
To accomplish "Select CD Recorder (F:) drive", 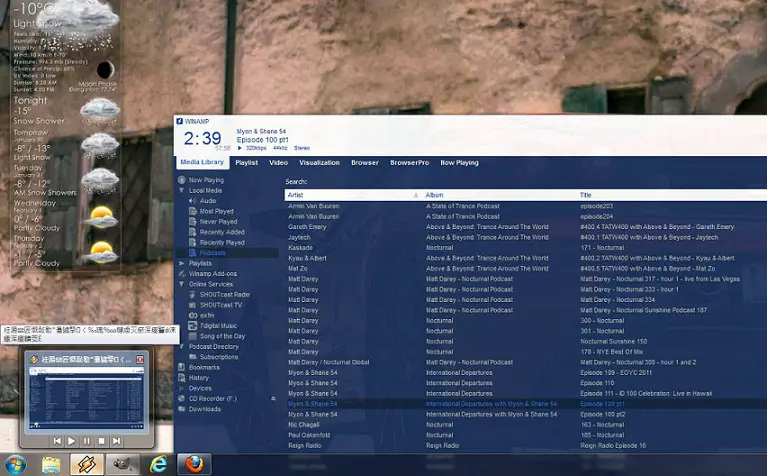I will 212,398.
